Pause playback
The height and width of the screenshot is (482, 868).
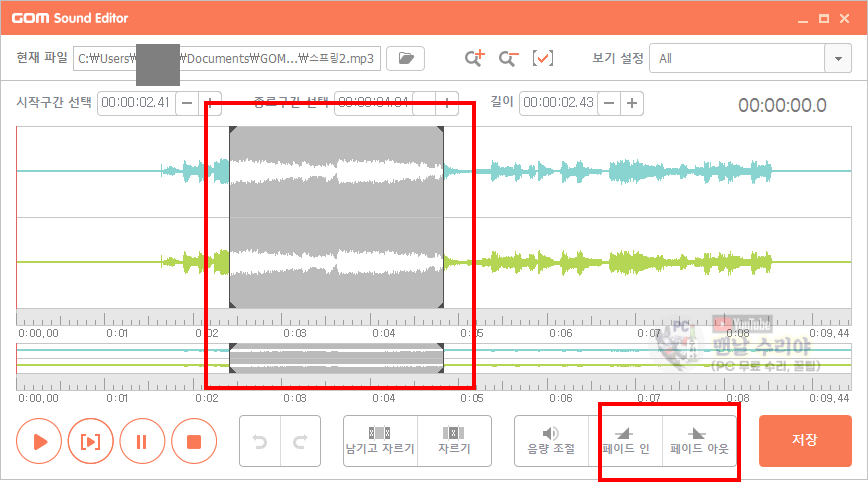[x=142, y=441]
